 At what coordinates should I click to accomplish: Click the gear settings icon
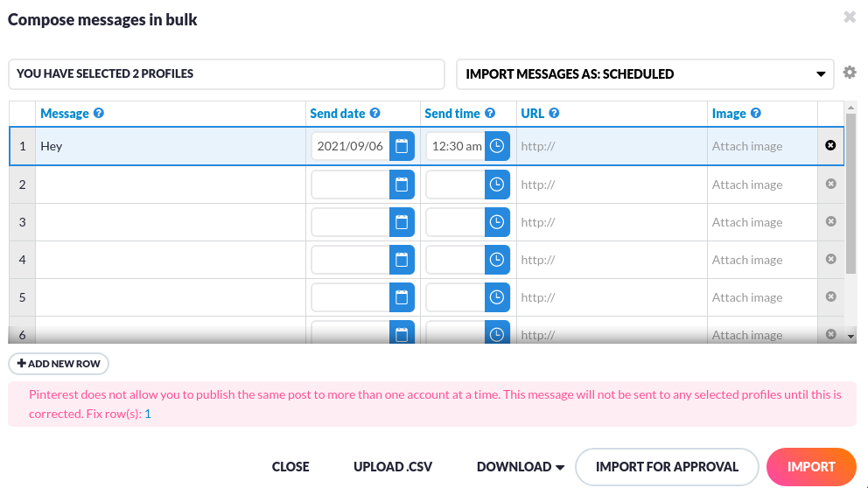[x=849, y=73]
